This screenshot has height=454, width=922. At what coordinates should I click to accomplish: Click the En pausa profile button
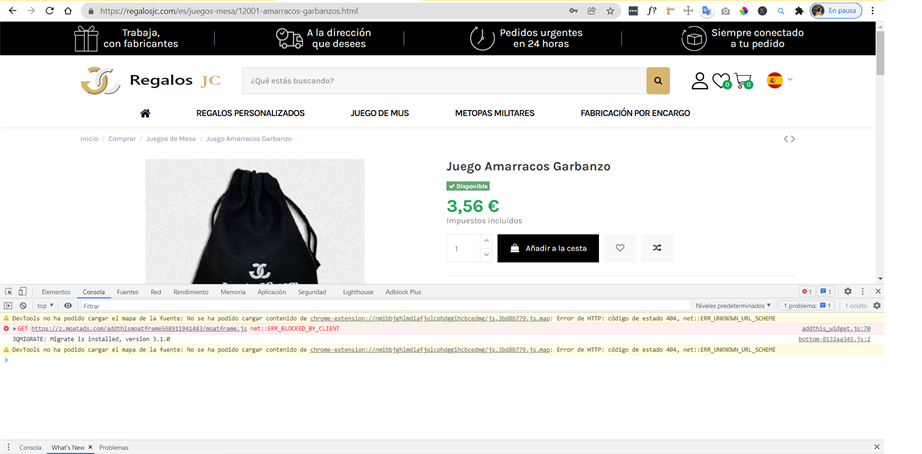(x=836, y=11)
